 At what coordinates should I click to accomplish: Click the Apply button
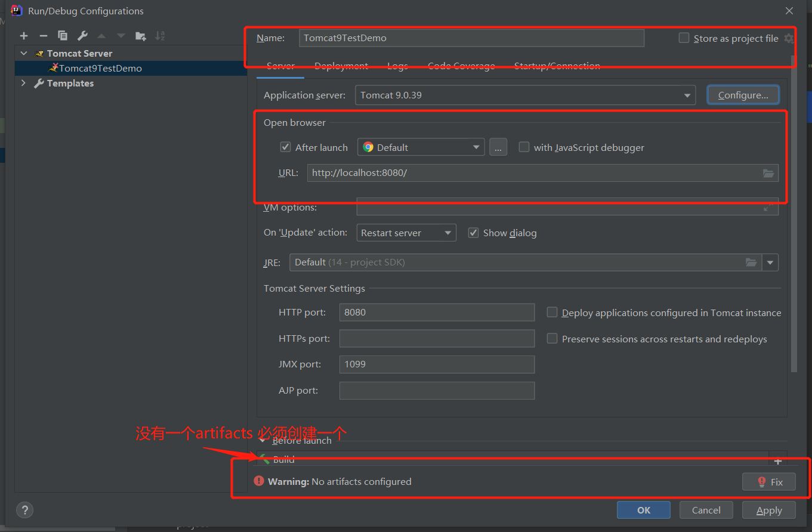(x=769, y=510)
